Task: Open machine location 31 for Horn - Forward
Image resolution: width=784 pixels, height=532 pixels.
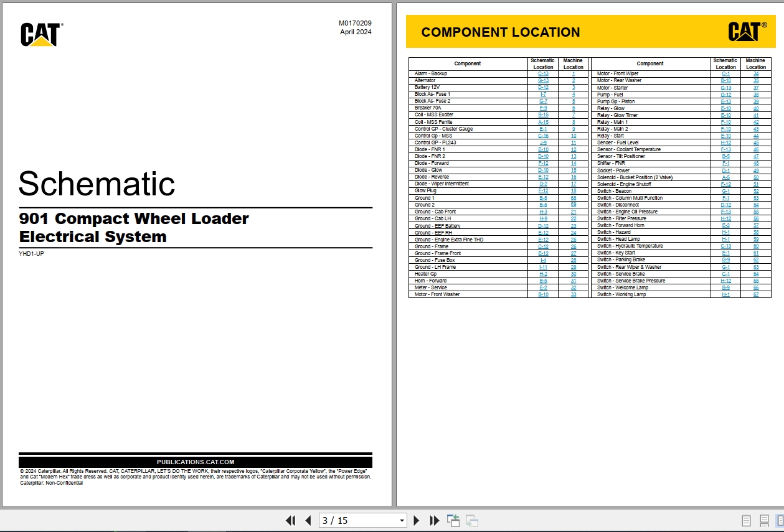Action: [574, 281]
